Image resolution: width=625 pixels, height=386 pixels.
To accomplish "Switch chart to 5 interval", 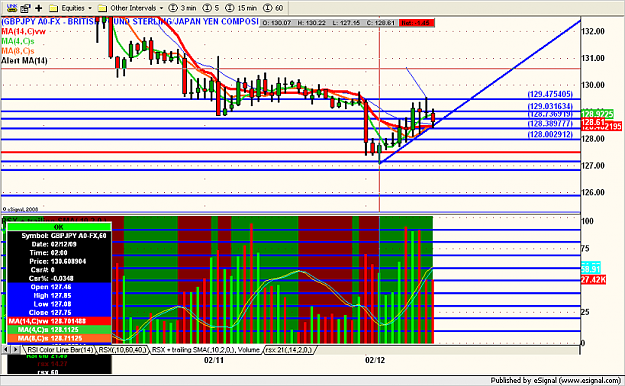I will [x=211, y=8].
